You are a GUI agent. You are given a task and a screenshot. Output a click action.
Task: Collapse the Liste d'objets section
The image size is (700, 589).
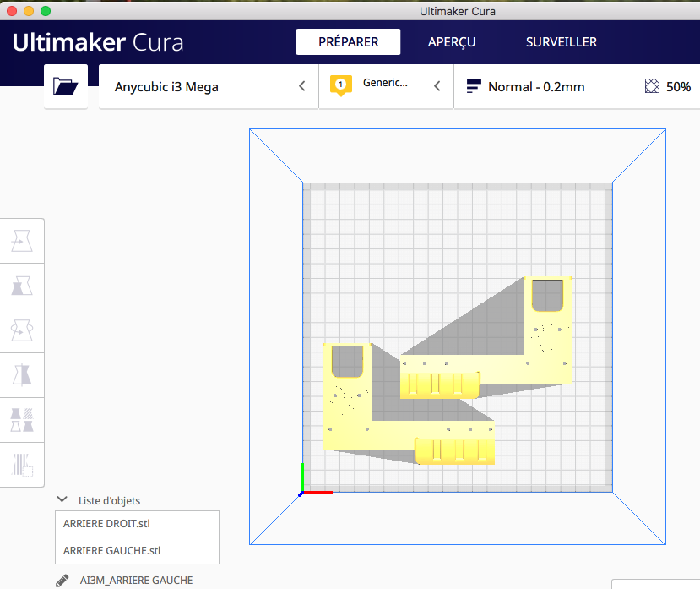point(62,499)
